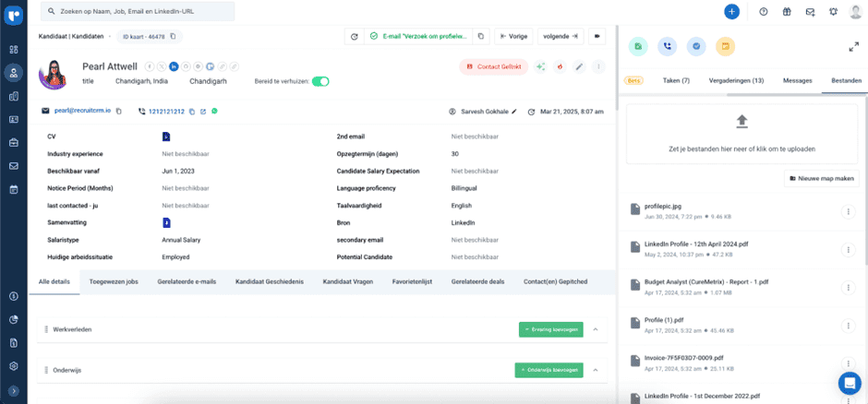Open the Companies icon in the sidebar
868x404 pixels.
(14, 96)
